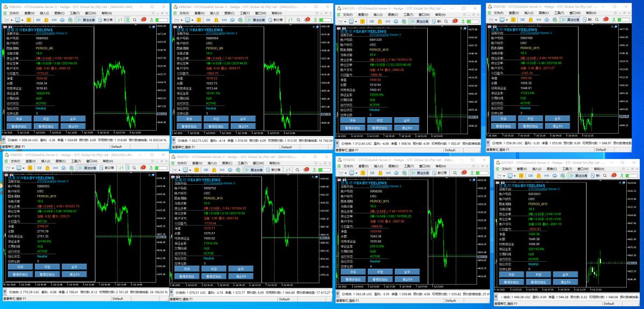The width and height of the screenshot is (644, 309).
Task: Toggle 暂停多加仓 in account 5941335 panel
Action: pyautogui.click(x=353, y=128)
